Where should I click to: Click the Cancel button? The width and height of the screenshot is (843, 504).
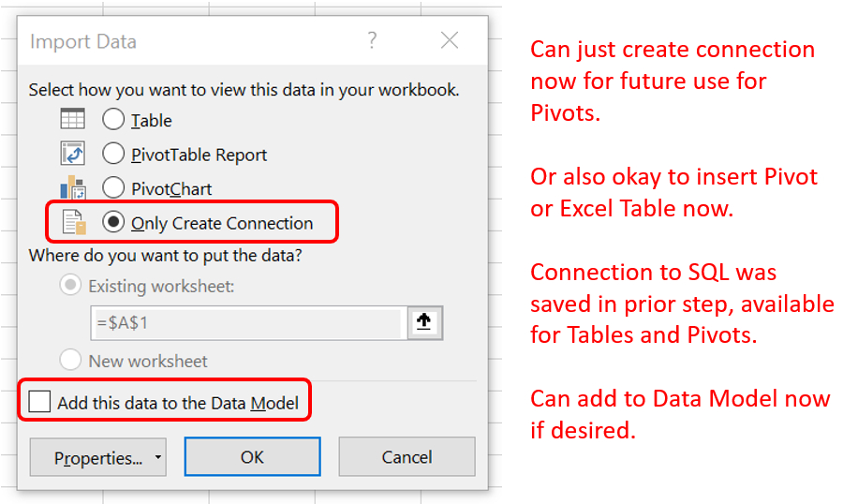(407, 456)
